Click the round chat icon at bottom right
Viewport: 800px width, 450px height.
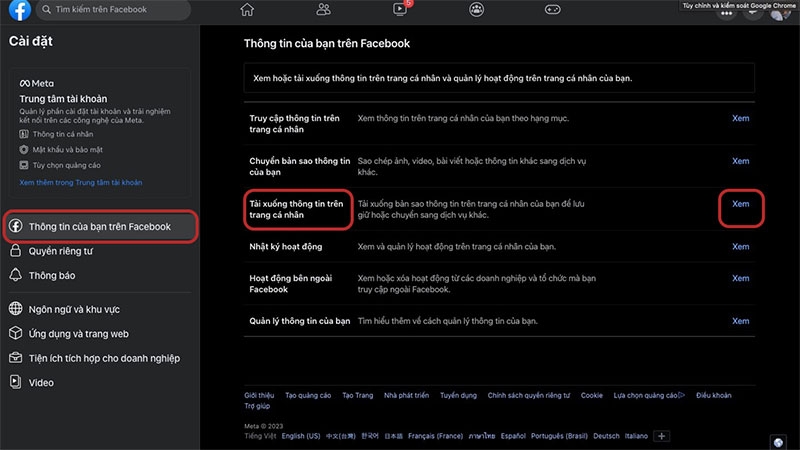tap(778, 442)
